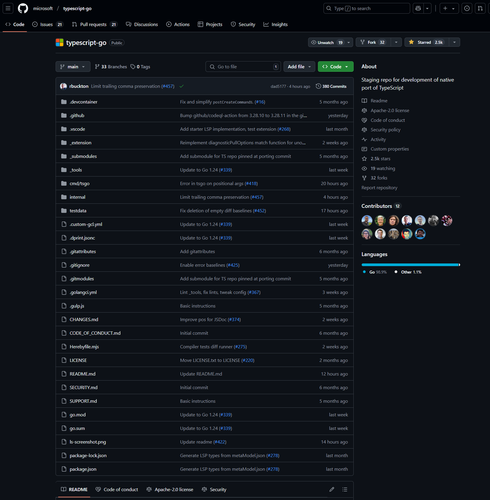Star button toggle Starred 2.5k
Screen dimensions: 490x500
426,42
